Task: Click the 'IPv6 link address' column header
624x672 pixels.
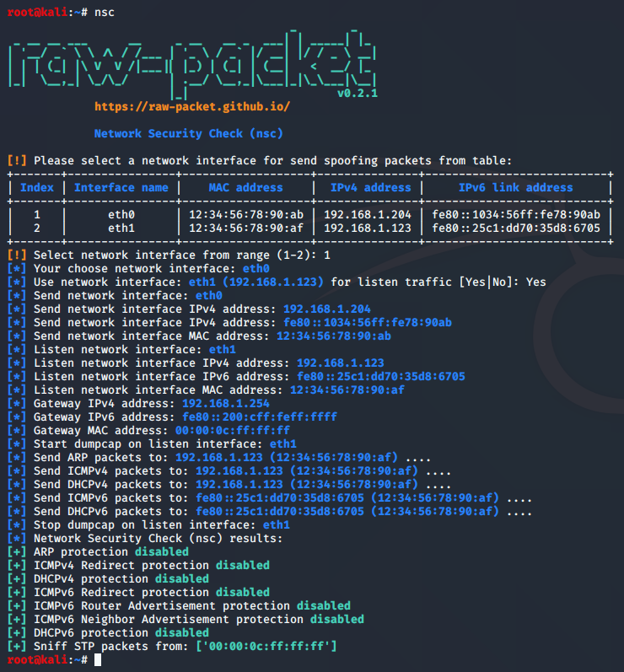Action: 515,187
